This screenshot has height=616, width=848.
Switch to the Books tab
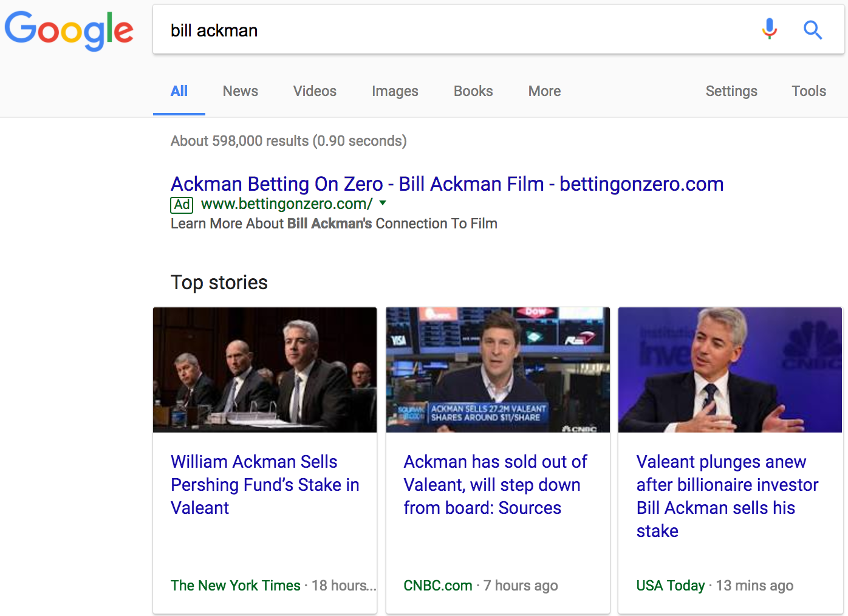(x=473, y=91)
